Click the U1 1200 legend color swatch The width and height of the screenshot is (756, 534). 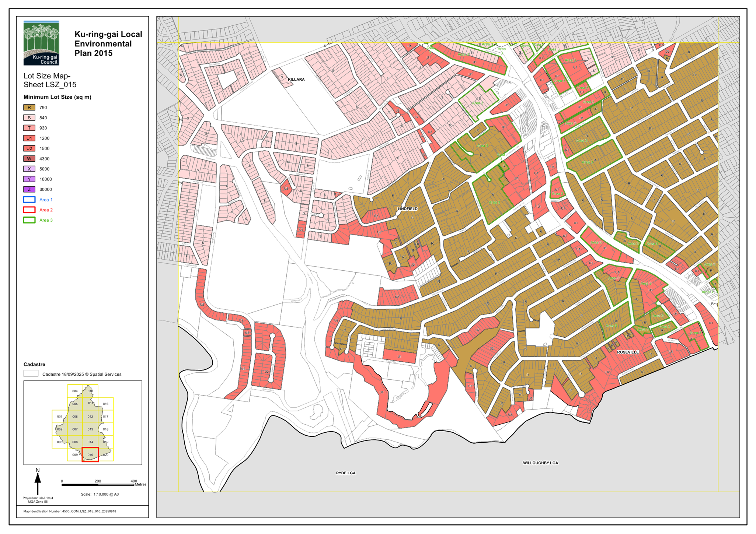29,138
